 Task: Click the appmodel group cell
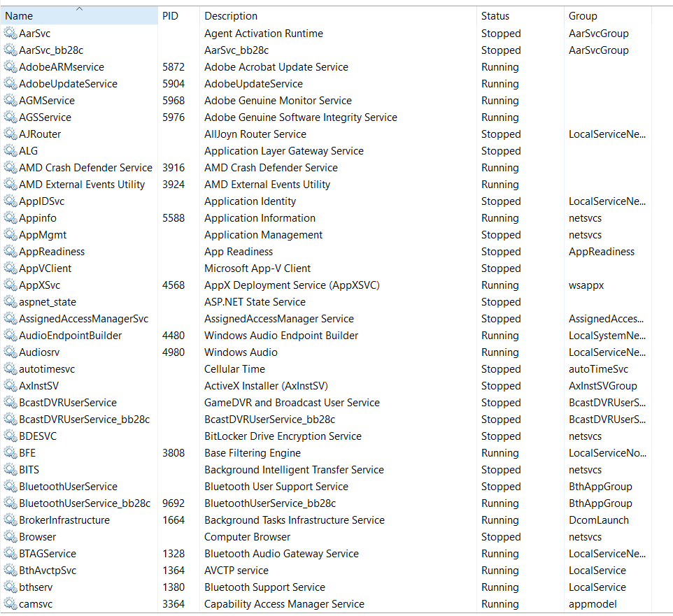pos(593,603)
